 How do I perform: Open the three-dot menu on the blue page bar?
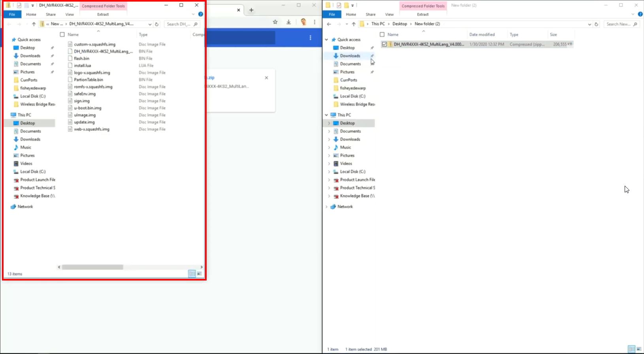(x=311, y=38)
